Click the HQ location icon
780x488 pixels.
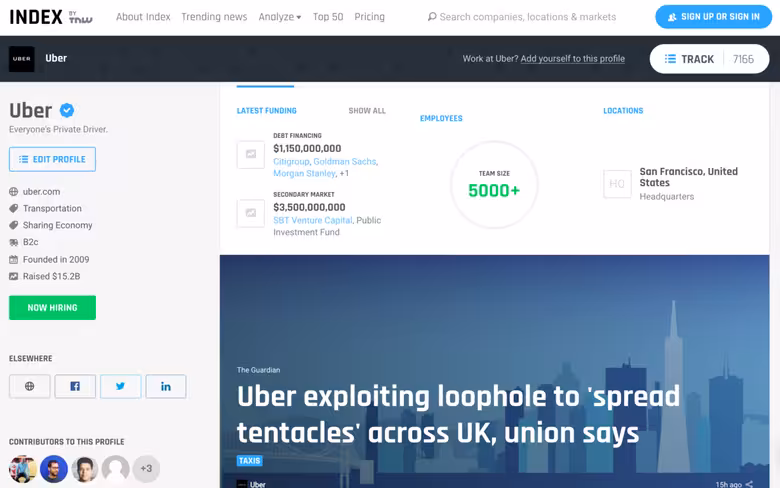(x=617, y=184)
